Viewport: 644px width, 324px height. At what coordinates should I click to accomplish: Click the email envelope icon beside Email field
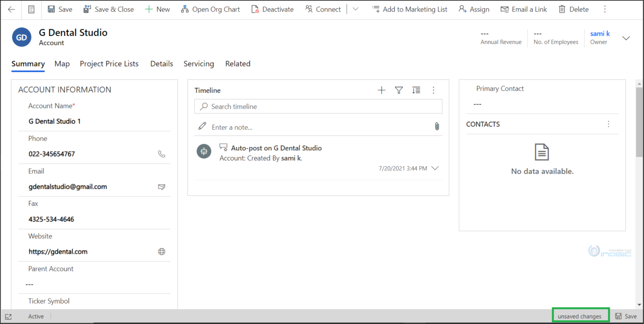pos(161,187)
